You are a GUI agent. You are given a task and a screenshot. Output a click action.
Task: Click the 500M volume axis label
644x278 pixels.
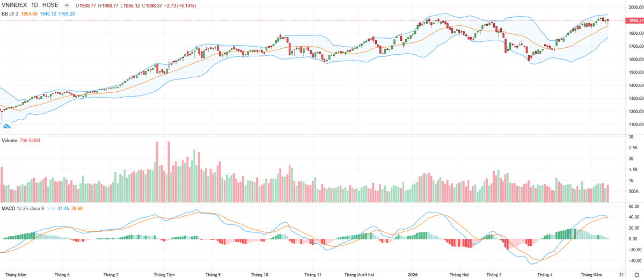click(634, 192)
